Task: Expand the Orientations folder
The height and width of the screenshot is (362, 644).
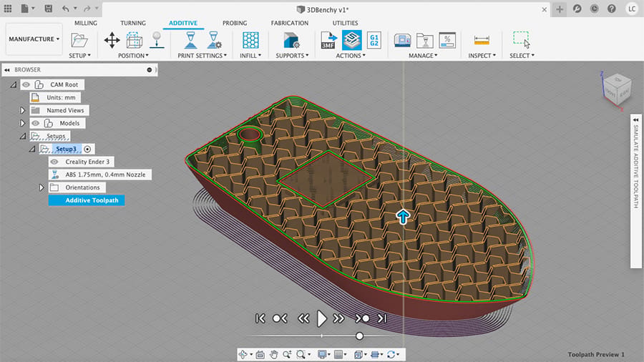Action: [42, 187]
